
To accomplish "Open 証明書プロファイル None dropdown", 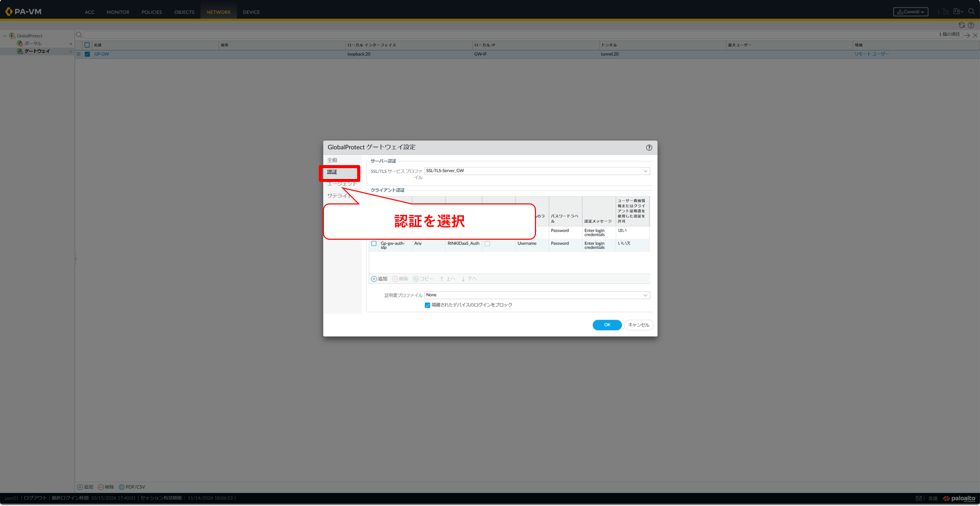I will point(645,295).
